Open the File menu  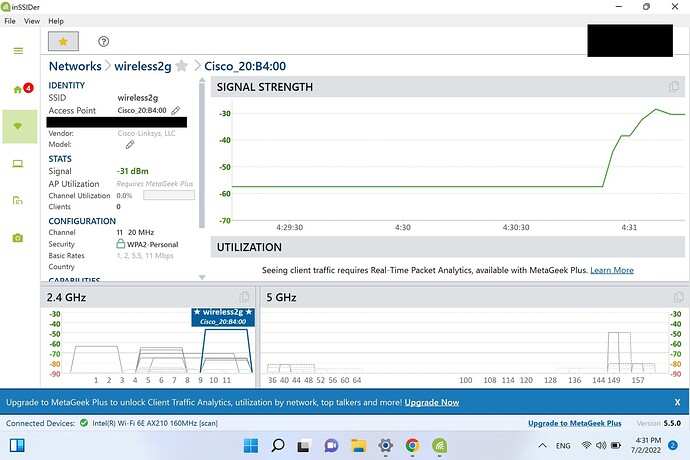(10, 21)
